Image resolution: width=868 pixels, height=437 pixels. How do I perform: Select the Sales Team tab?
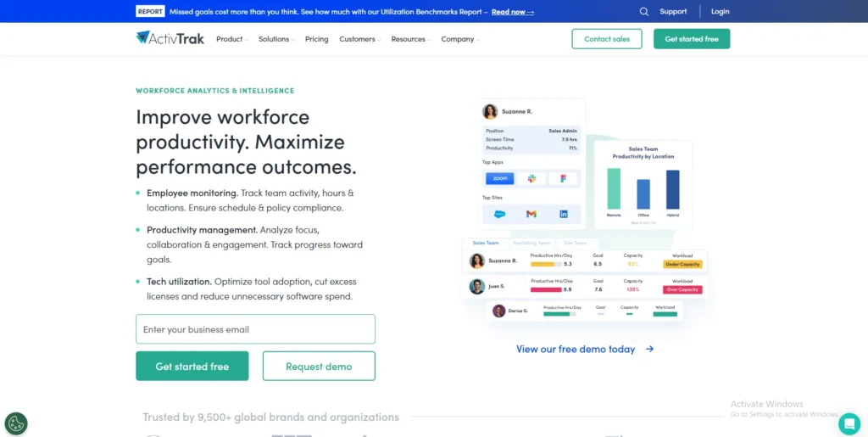tap(486, 243)
